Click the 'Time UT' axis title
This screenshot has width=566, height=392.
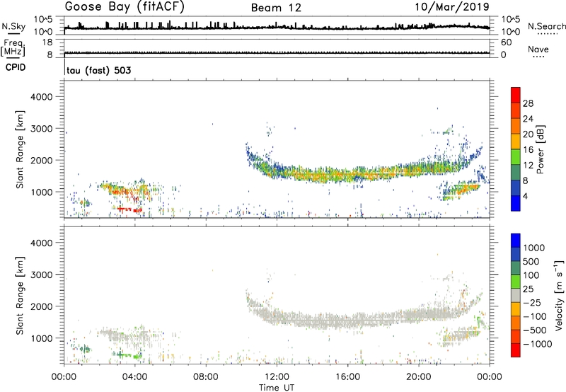[277, 388]
